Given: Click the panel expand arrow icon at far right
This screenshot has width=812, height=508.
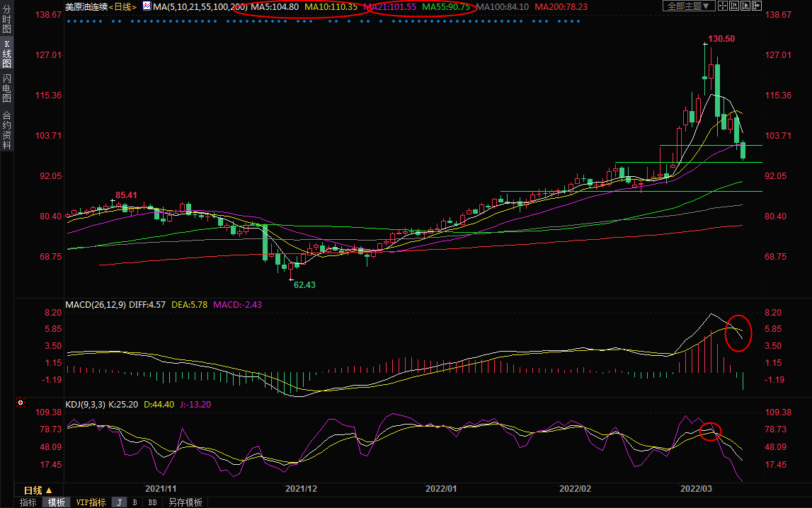Looking at the screenshot, I should [x=757, y=6].
